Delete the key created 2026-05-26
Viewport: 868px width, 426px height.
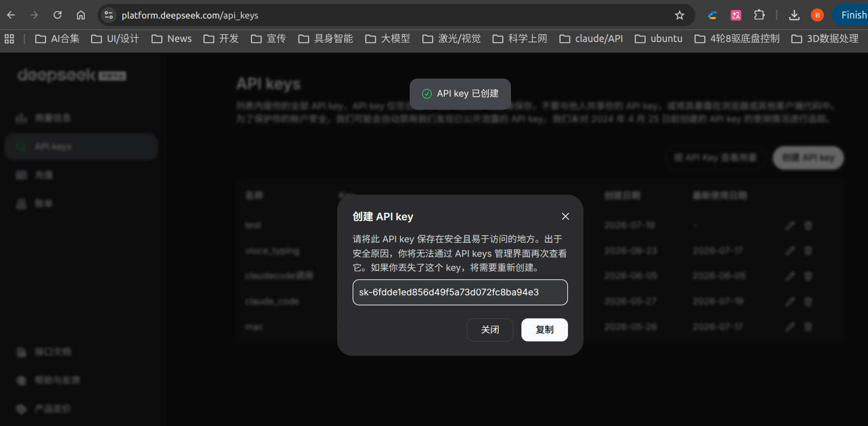pos(808,327)
